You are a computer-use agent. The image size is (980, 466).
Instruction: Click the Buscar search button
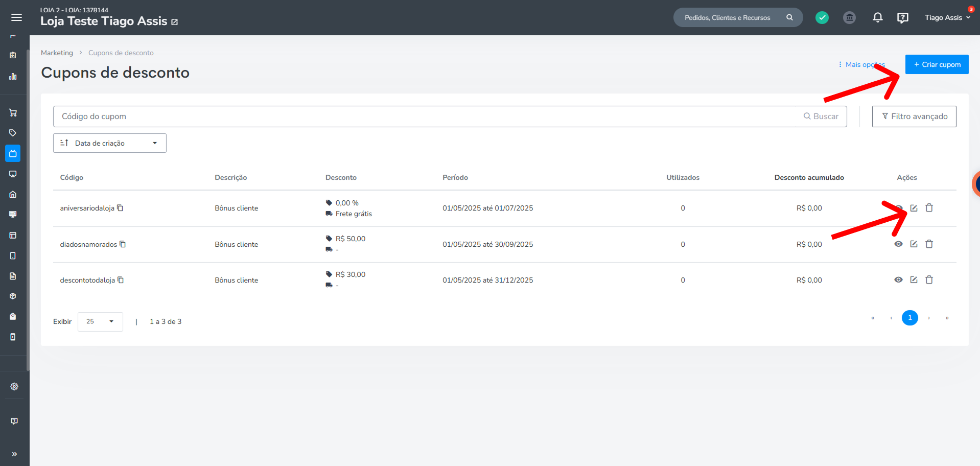click(821, 116)
